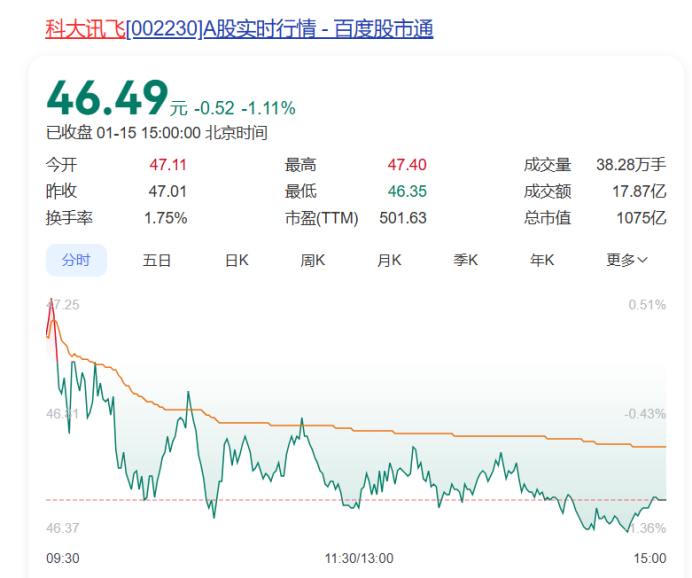This screenshot has height=578, width=692.
Task: Select the 分时 chart tab
Action: 76,260
